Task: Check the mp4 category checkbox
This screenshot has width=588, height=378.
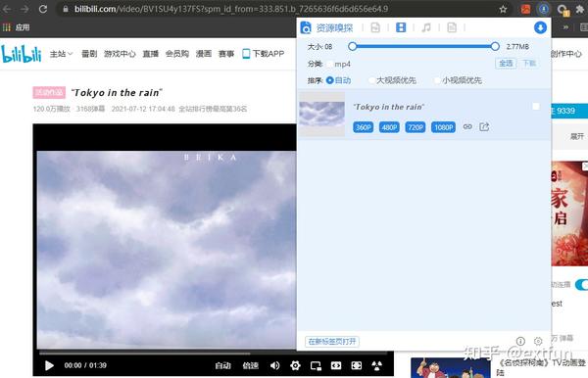Action: pos(329,65)
